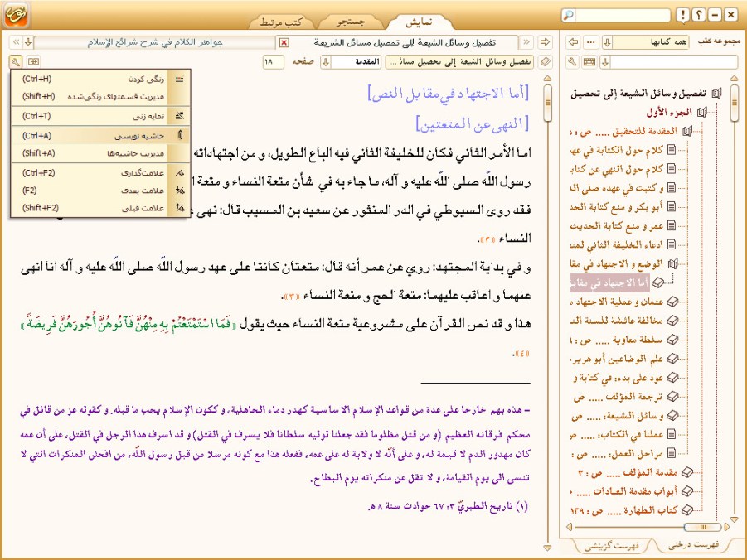Click the page icon beside كلام حول الكتابة في عهد
This screenshot has height=560, width=747.
point(672,150)
